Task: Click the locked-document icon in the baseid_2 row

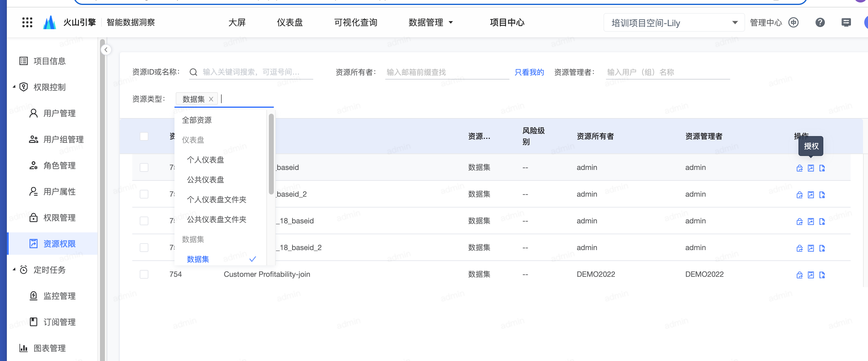Action: point(822,195)
